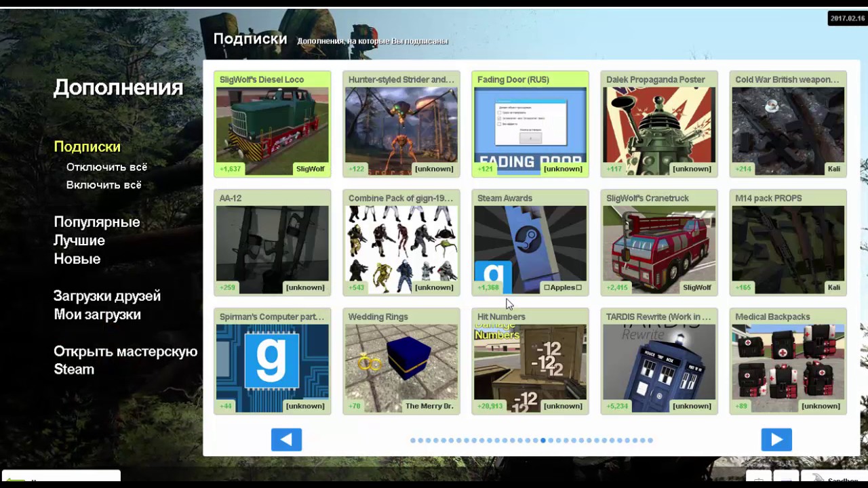Screen dimensions: 868x488
Task: Open M14 pack PROPS thumbnail
Action: point(788,250)
